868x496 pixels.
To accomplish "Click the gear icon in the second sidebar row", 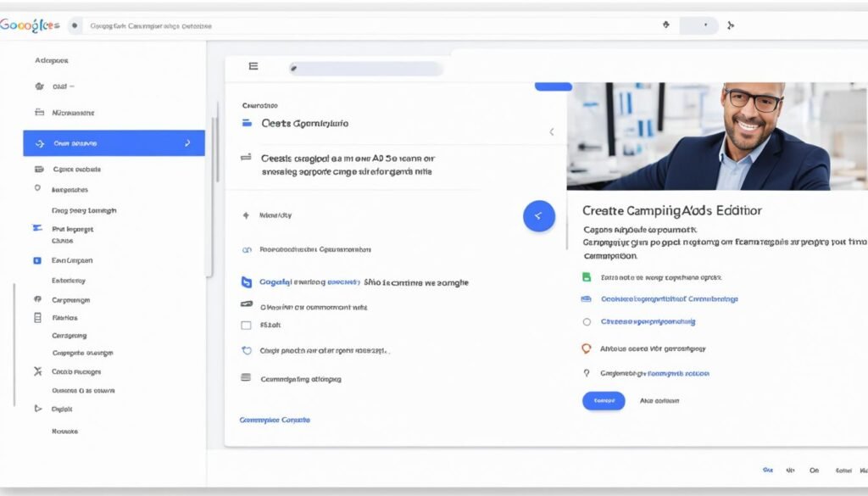I will tap(39, 86).
